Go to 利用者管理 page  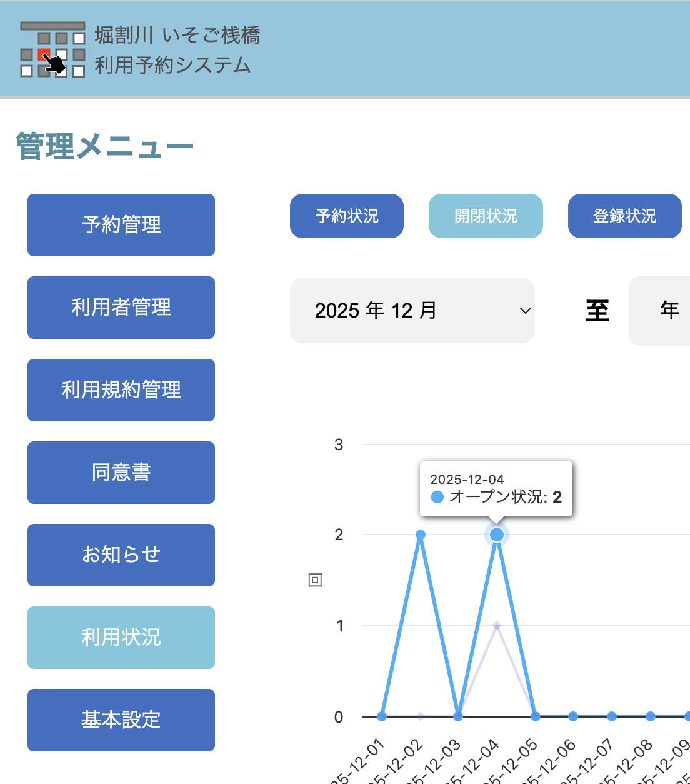click(x=121, y=308)
